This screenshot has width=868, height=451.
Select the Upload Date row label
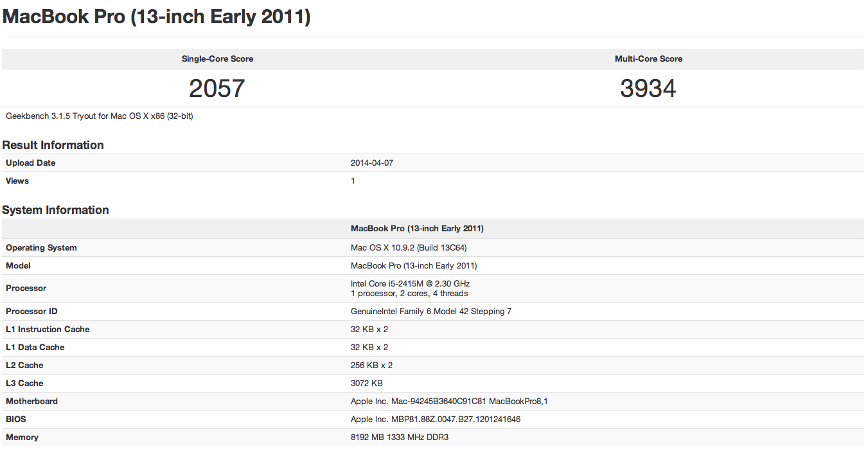tap(31, 163)
